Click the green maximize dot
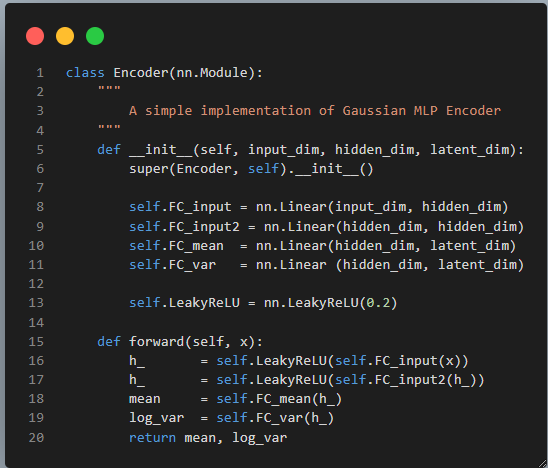 pos(95,36)
